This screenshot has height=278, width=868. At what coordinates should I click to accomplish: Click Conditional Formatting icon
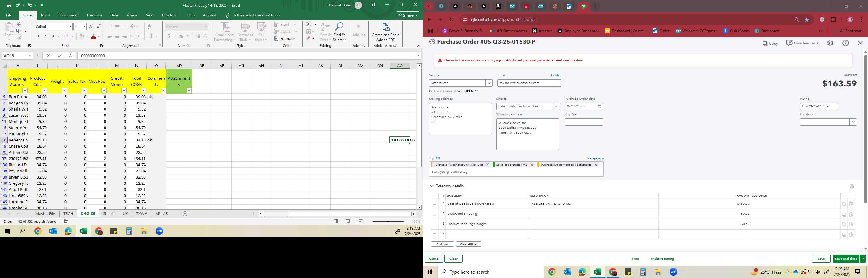[x=225, y=32]
